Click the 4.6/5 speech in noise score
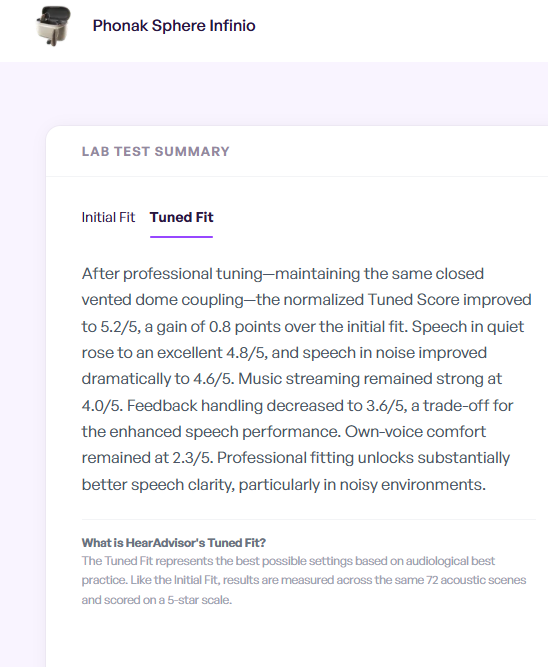Image resolution: width=548 pixels, height=667 pixels. tap(213, 379)
